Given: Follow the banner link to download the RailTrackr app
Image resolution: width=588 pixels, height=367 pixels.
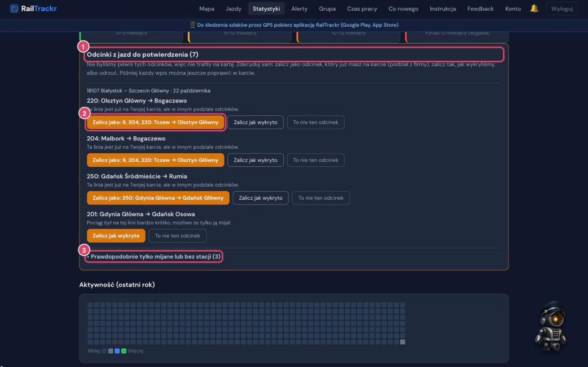Looking at the screenshot, I should (x=298, y=25).
